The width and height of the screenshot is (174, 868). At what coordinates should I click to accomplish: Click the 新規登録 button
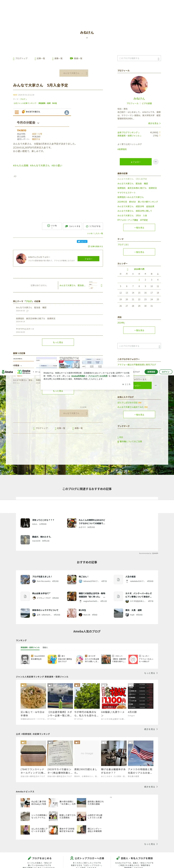click(x=151, y=372)
